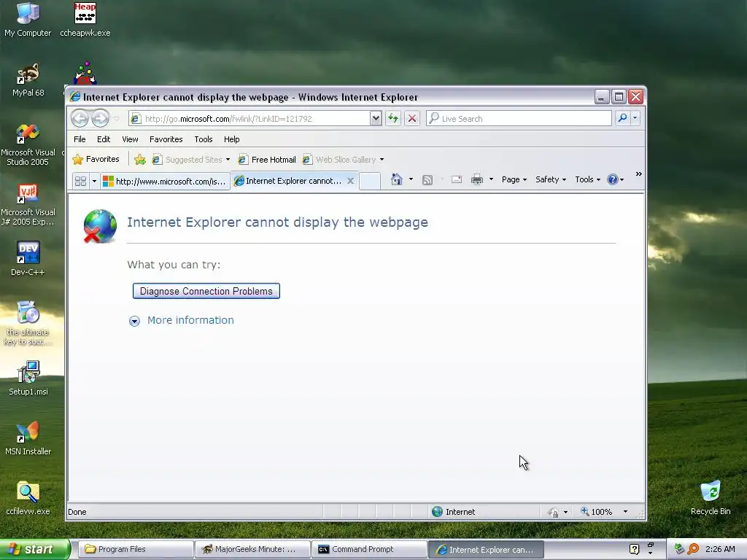The height and width of the screenshot is (560, 747).
Task: Open the Favorites menu
Action: [166, 139]
